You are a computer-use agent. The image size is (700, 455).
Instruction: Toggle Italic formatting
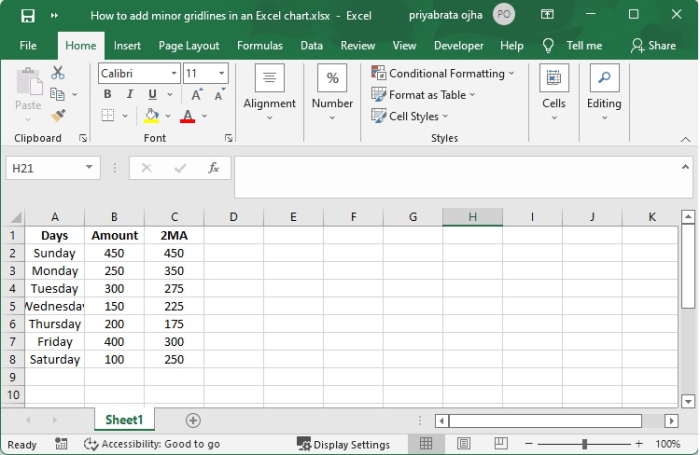tap(129, 95)
